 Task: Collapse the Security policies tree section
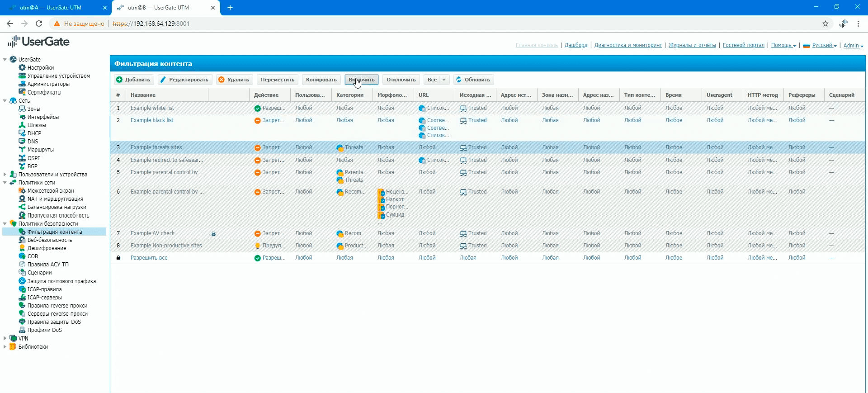pyautogui.click(x=5, y=224)
